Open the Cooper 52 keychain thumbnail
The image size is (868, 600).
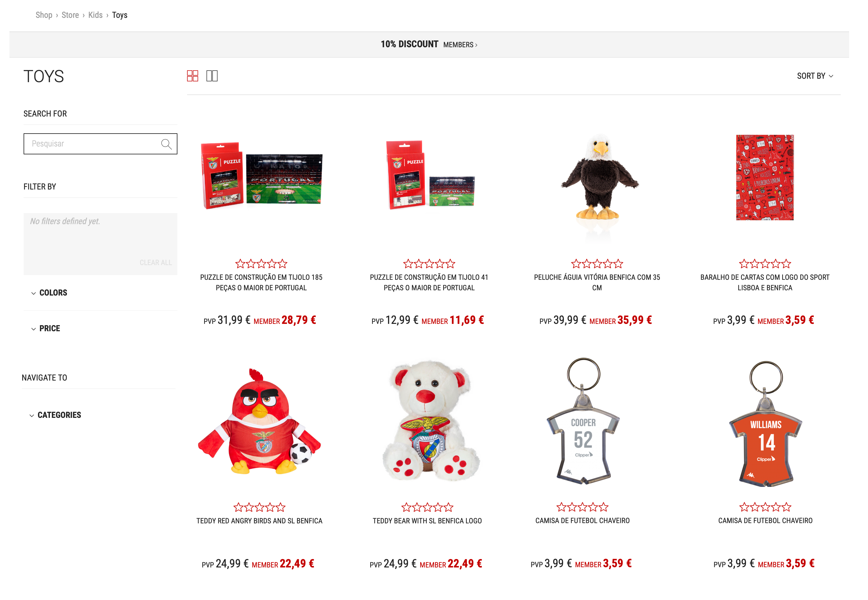coord(583,421)
